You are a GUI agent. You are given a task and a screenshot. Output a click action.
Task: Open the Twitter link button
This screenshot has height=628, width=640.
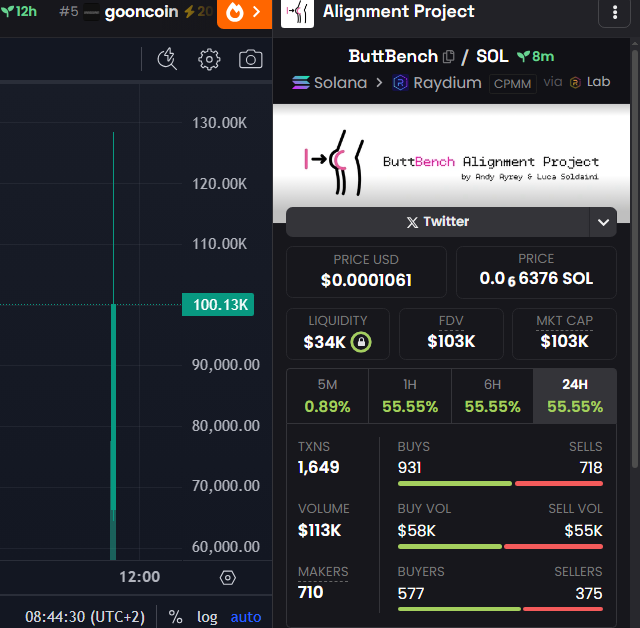click(438, 222)
